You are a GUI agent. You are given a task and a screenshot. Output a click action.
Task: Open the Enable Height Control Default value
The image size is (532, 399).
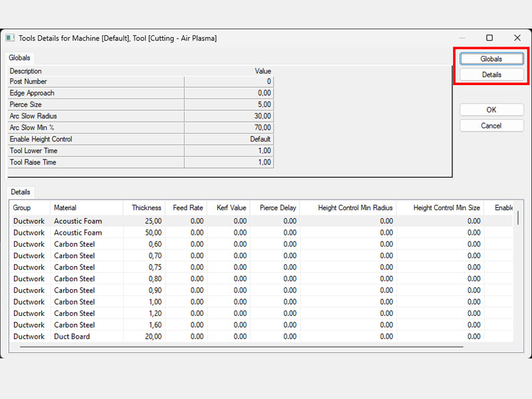tap(229, 140)
